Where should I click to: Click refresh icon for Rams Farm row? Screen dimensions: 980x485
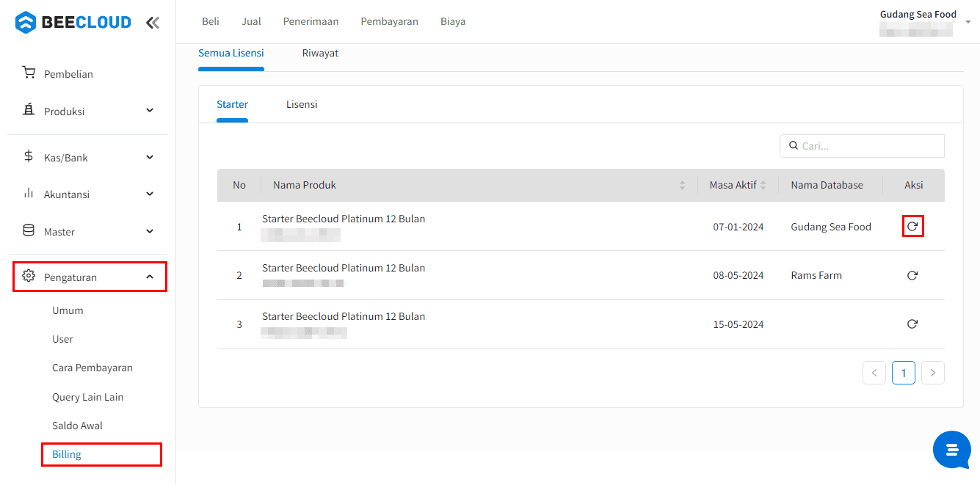click(912, 275)
